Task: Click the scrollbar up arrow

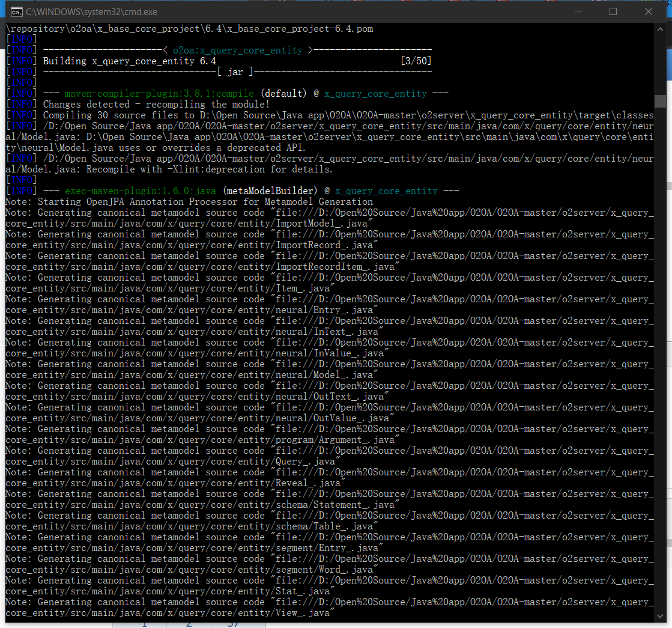Action: pos(660,29)
